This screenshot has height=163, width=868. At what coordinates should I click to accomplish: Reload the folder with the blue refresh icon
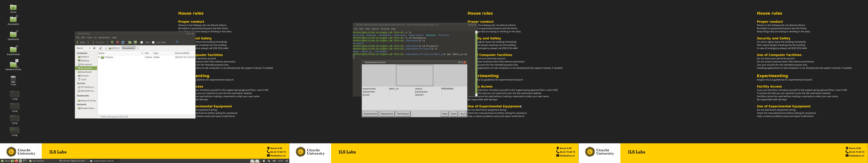123,43
